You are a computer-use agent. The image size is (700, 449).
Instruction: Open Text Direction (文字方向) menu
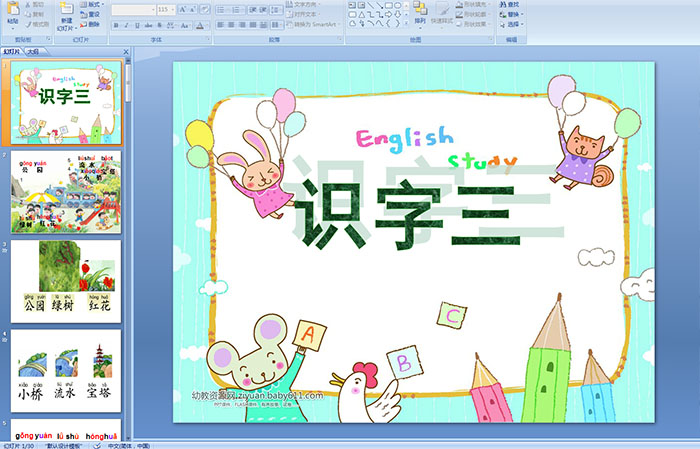[x=303, y=4]
